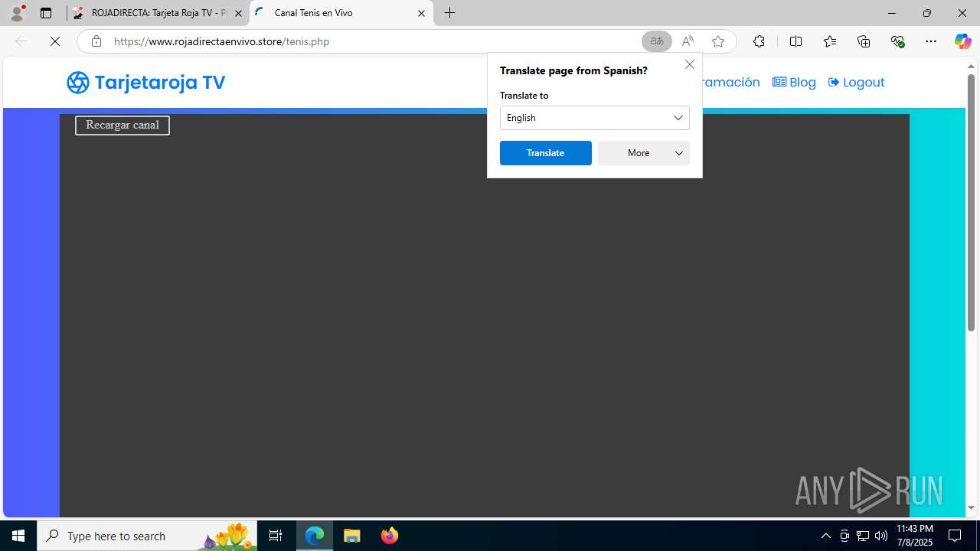This screenshot has width=980, height=551.
Task: Open Settings and more menu
Action: pos(931,41)
